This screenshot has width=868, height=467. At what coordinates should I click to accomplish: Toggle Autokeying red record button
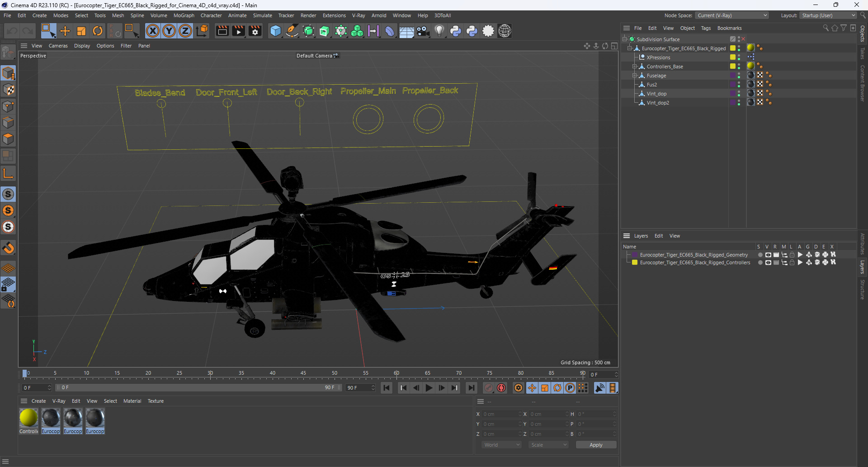click(x=501, y=388)
